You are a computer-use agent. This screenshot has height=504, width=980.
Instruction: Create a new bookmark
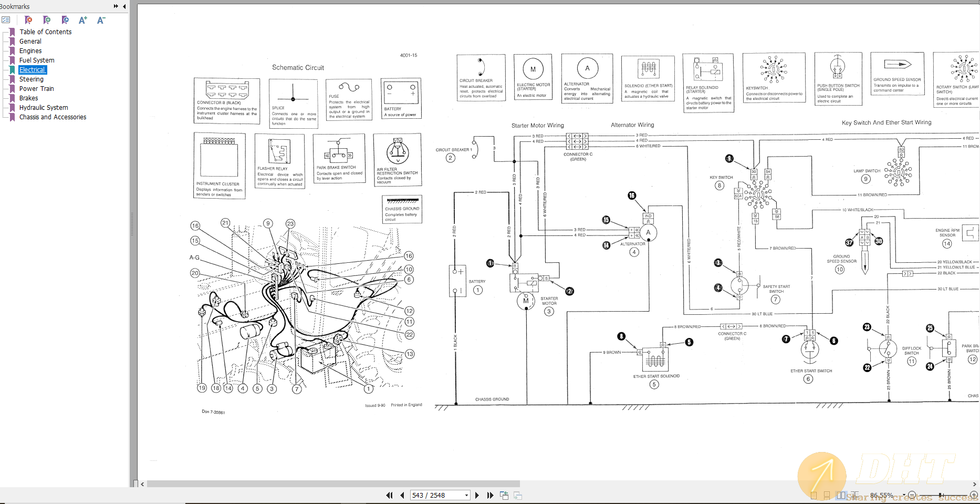(47, 19)
